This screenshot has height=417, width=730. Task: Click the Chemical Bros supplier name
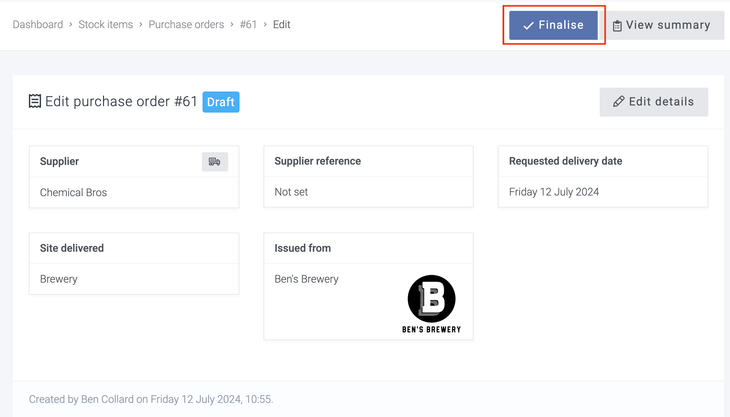tap(73, 192)
